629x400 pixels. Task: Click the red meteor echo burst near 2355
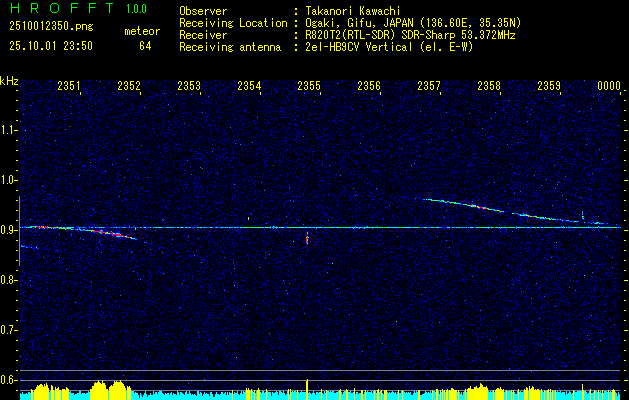click(x=307, y=239)
